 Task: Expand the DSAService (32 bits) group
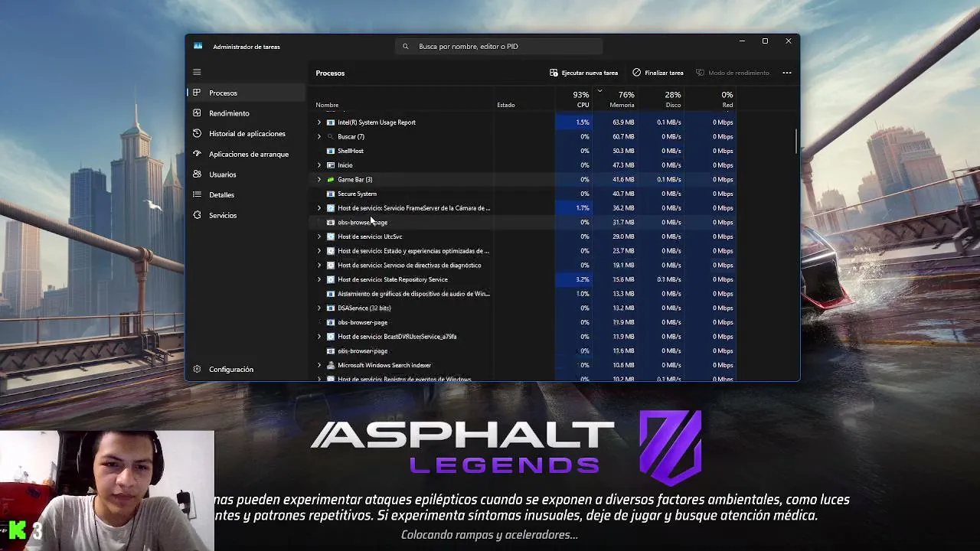pyautogui.click(x=319, y=308)
